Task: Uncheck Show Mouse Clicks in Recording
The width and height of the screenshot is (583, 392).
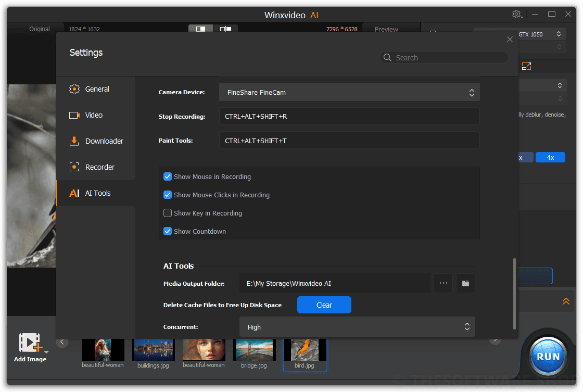Action: point(168,195)
